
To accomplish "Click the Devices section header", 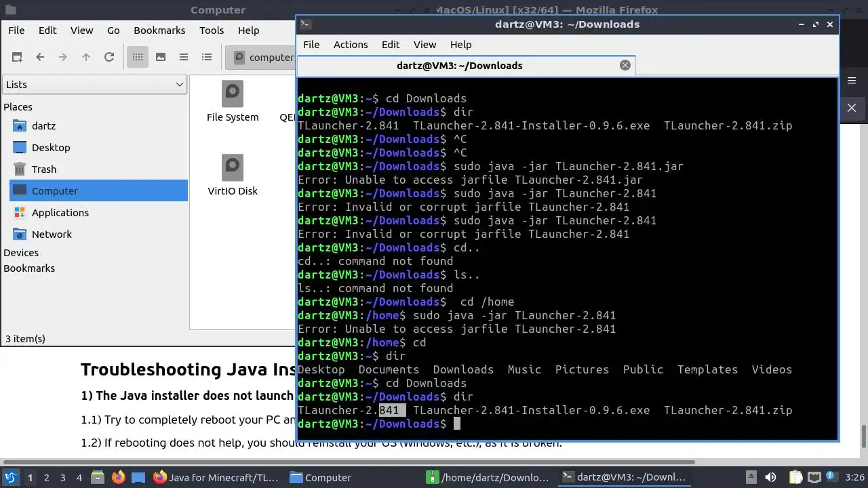I will [x=21, y=253].
